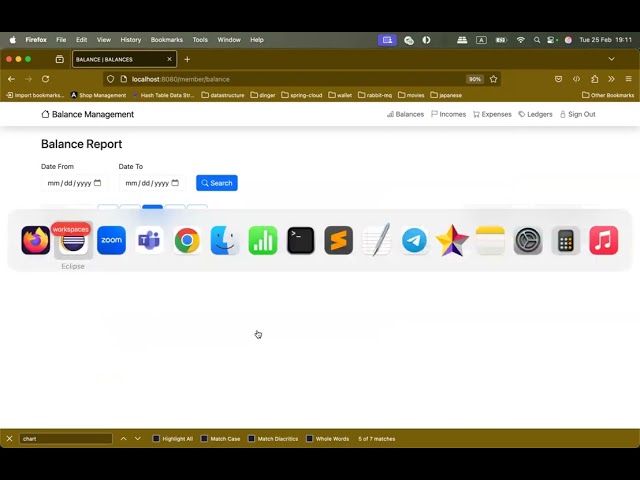Image resolution: width=640 pixels, height=480 pixels.
Task: Click the blue Search button
Action: (x=217, y=183)
